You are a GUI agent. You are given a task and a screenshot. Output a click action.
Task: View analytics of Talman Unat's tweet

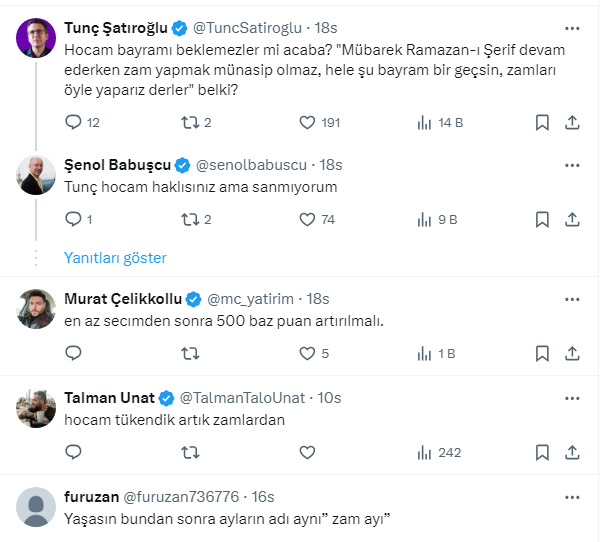424,452
